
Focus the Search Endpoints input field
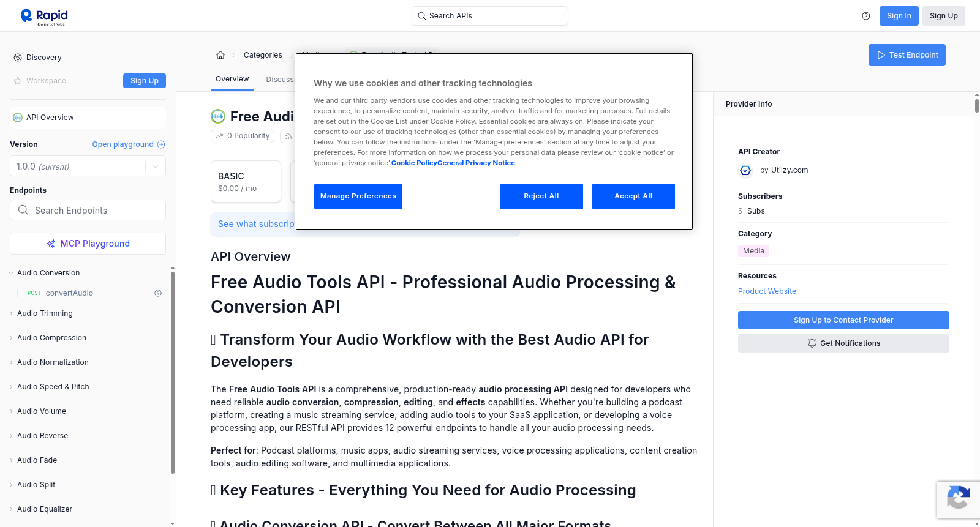coord(88,210)
